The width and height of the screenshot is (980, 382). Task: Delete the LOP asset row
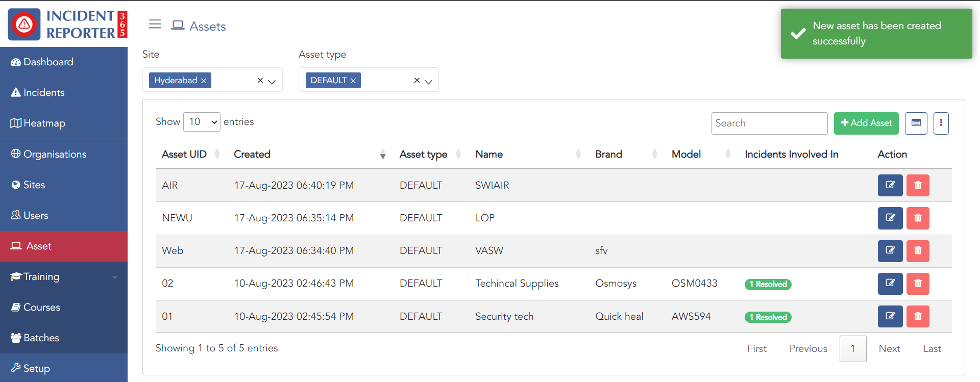click(x=917, y=218)
